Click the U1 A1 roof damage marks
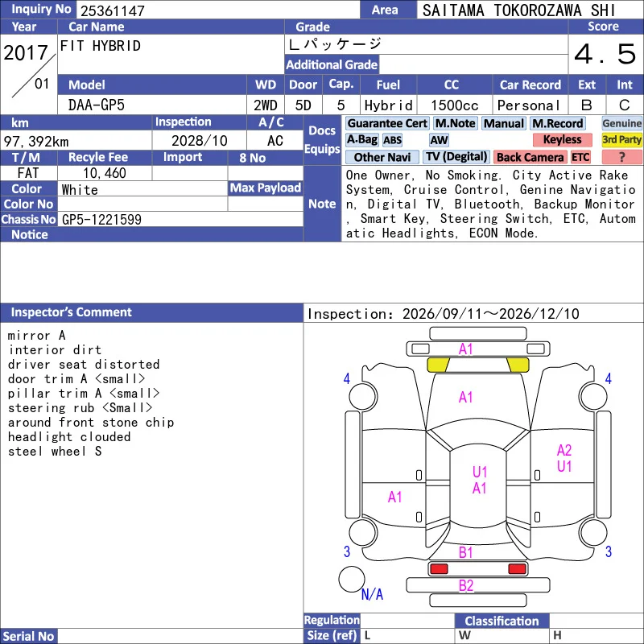This screenshot has width=644, height=644. (x=479, y=480)
